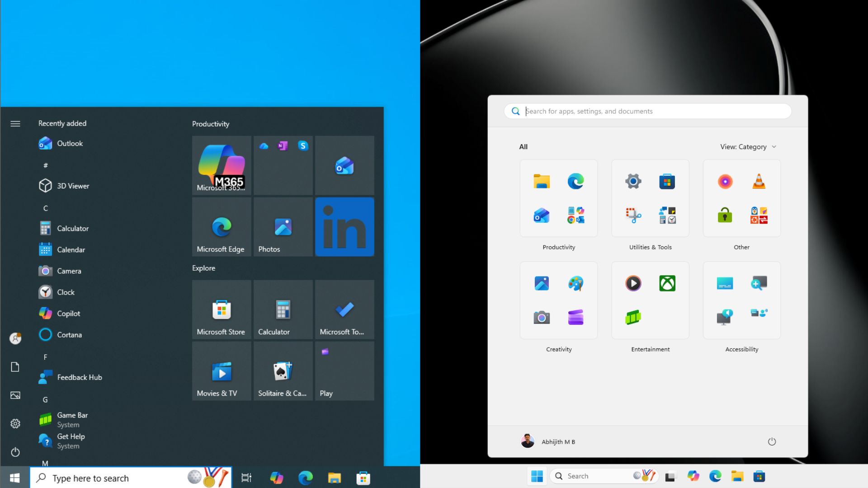Launch the Solitaire tile
Image resolution: width=868 pixels, height=488 pixels.
point(283,371)
